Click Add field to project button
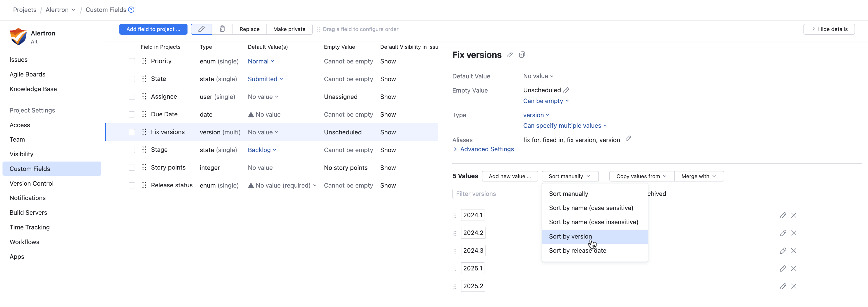This screenshot has height=307, width=868. point(153,29)
